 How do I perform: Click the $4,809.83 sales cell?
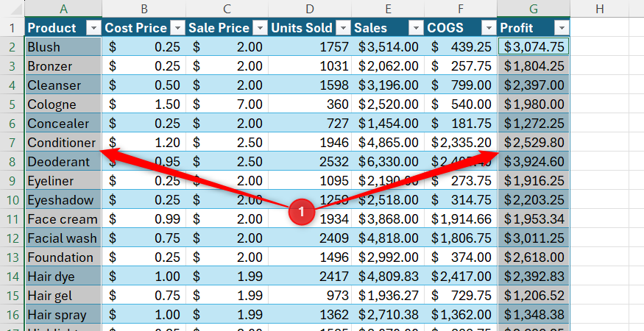click(x=388, y=276)
